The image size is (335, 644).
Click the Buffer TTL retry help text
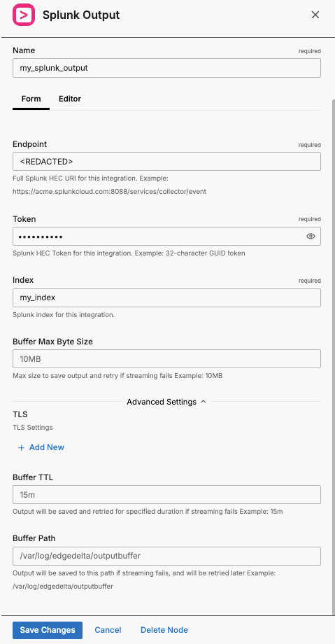point(148,512)
